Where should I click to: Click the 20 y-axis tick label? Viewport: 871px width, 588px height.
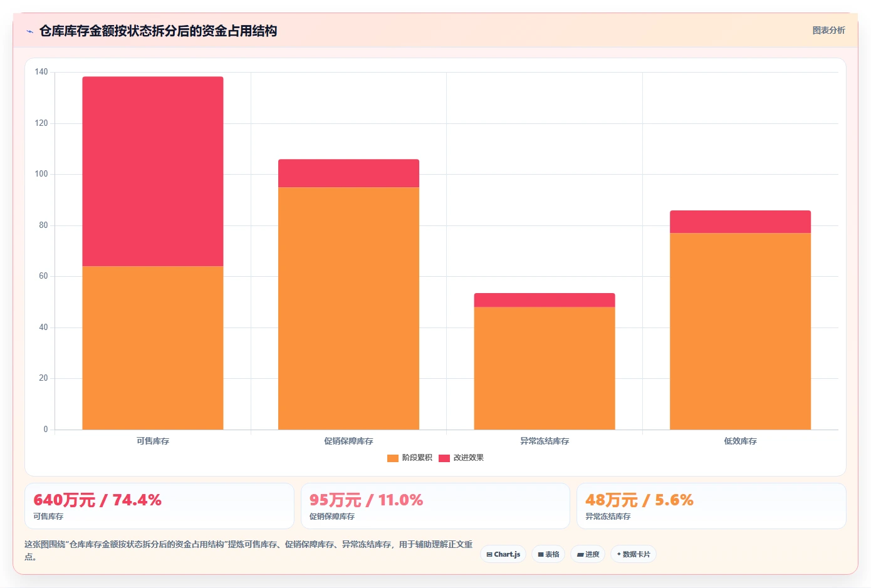coord(43,378)
